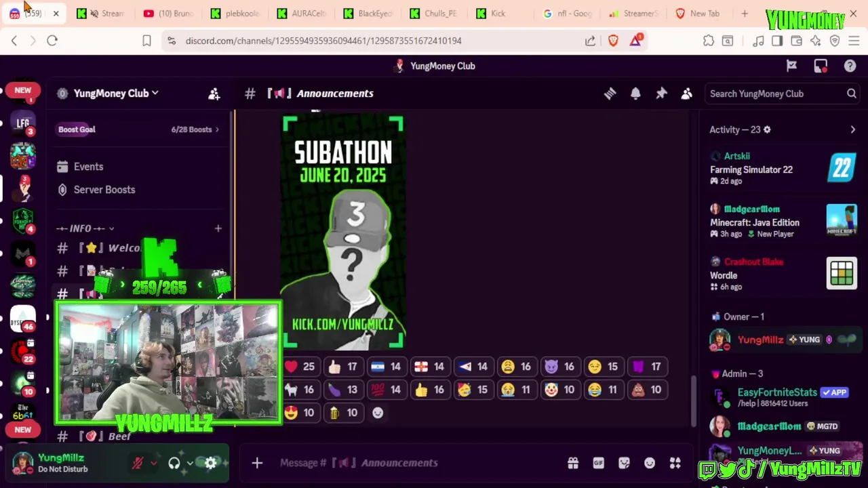Open the LFG server icon
Image resolution: width=868 pixels, height=488 pixels.
(23, 123)
